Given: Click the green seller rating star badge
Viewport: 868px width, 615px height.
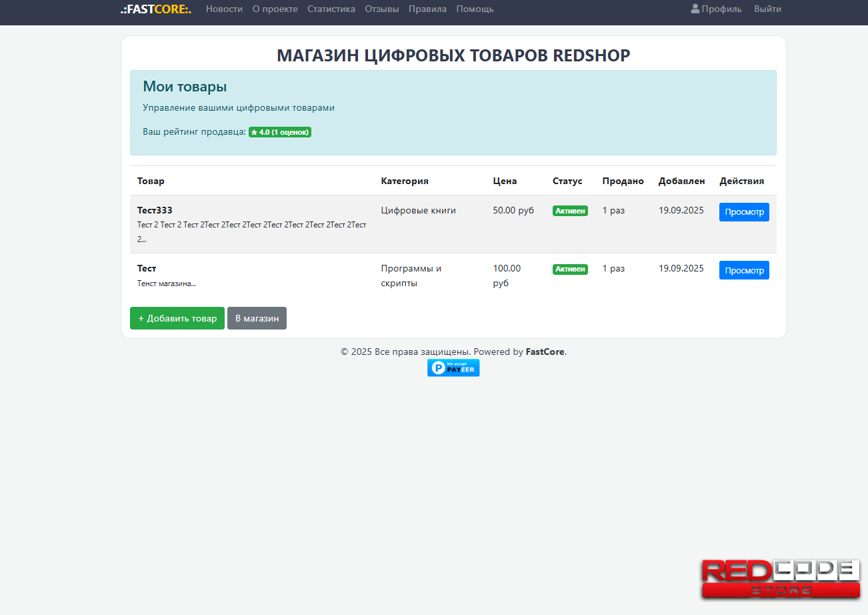Looking at the screenshot, I should tap(280, 132).
